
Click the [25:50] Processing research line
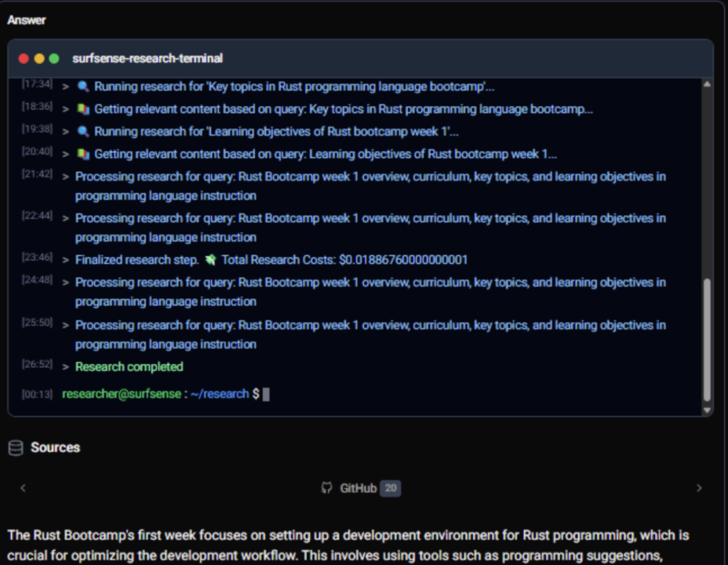click(371, 334)
